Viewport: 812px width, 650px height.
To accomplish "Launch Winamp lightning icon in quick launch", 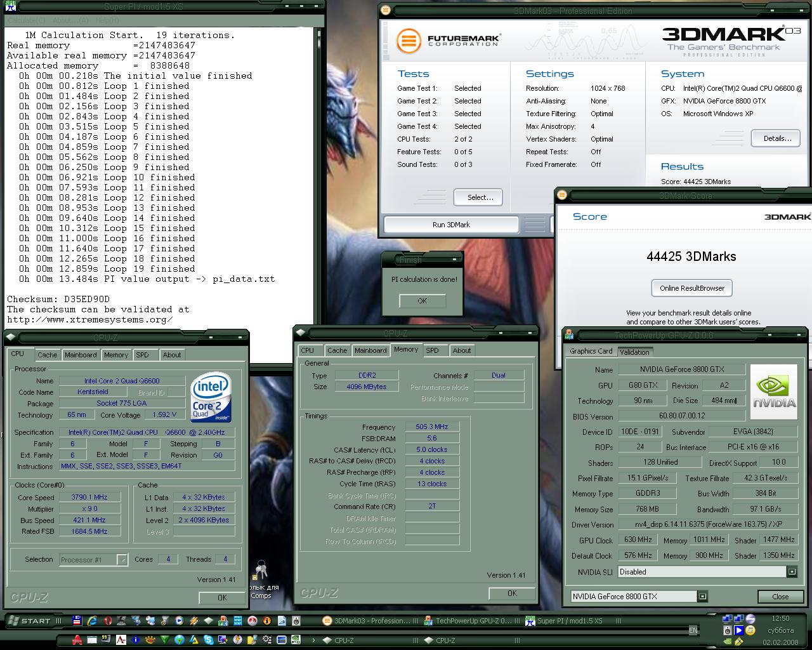I will pyautogui.click(x=193, y=621).
